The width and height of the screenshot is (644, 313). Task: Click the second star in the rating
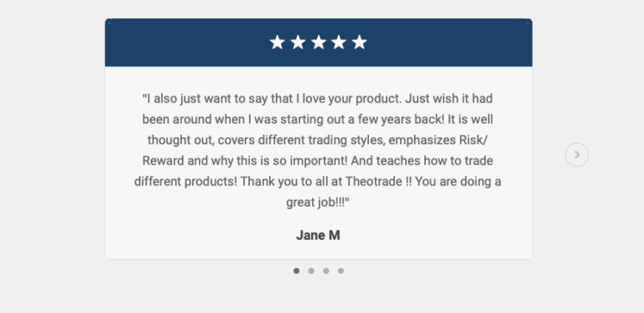tap(298, 42)
